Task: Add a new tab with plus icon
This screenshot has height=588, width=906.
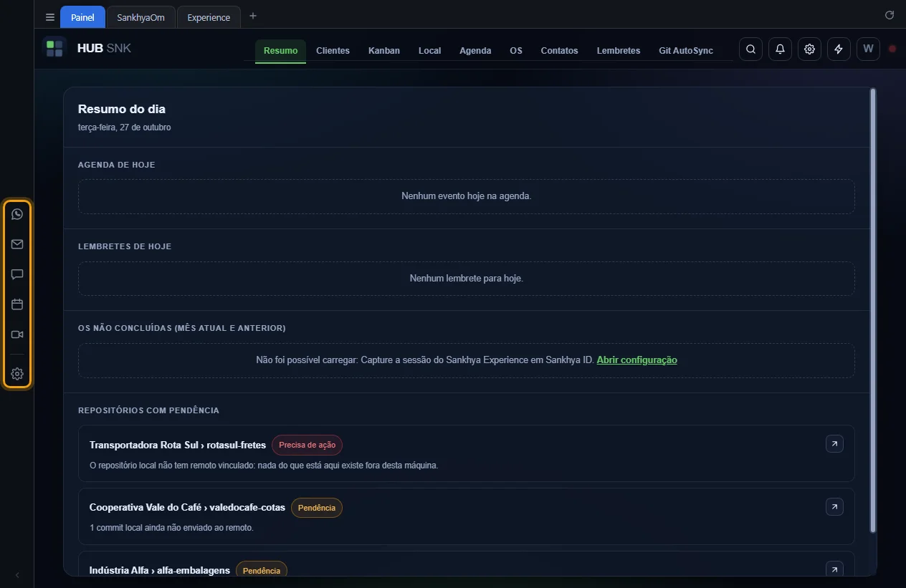Action: tap(252, 16)
